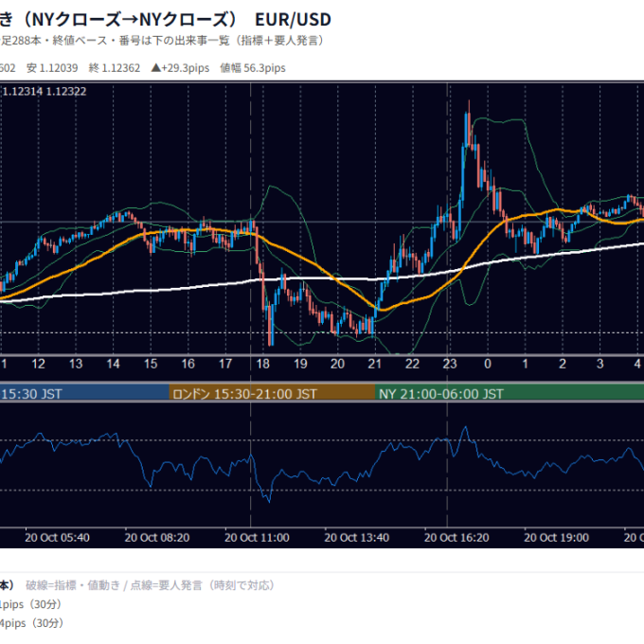Image resolution: width=644 pixels, height=644 pixels.
Task: Click the 20 Oct 05:40 date label
Action: click(x=57, y=538)
